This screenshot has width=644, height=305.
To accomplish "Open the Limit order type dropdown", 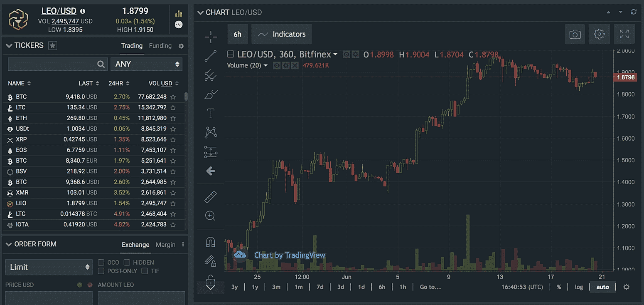I will (x=49, y=267).
